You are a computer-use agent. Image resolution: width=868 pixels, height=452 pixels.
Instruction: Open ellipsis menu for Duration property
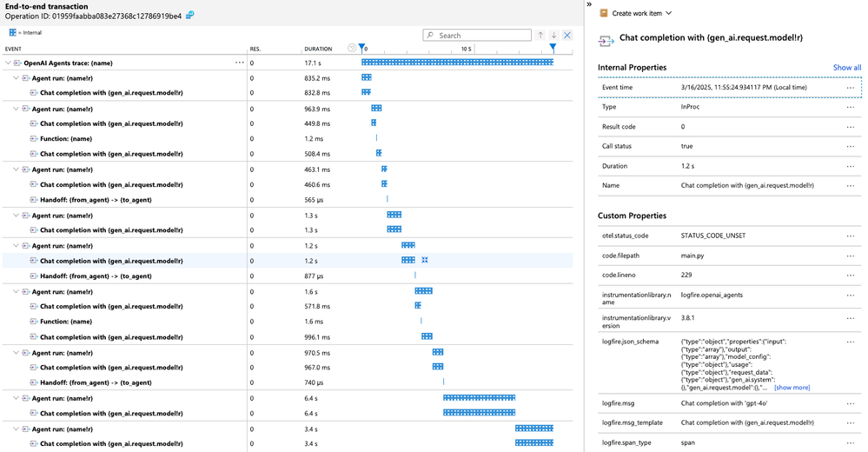[851, 166]
